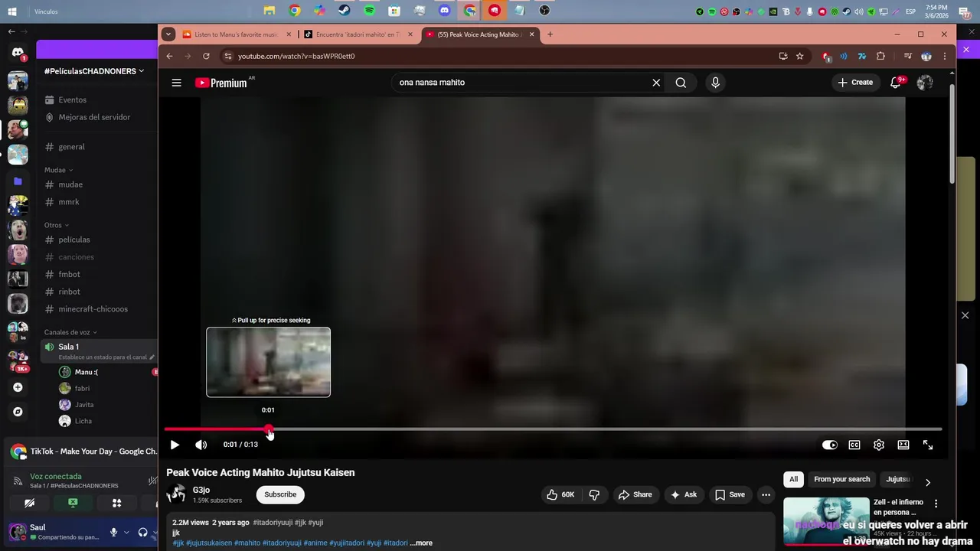Deafen with Discord headphones icon
Screen dimensions: 980x551
142,532
